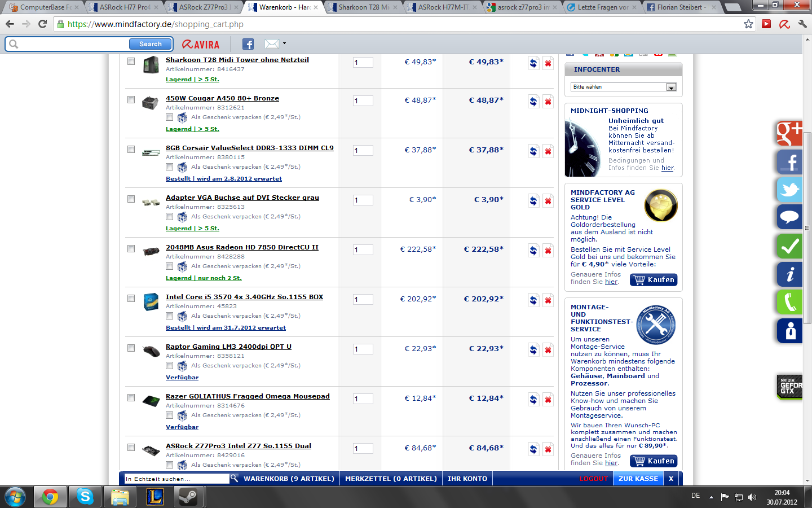Enable gift wrap for Adapter VGA Buchse
This screenshot has height=508, width=812.
click(169, 217)
